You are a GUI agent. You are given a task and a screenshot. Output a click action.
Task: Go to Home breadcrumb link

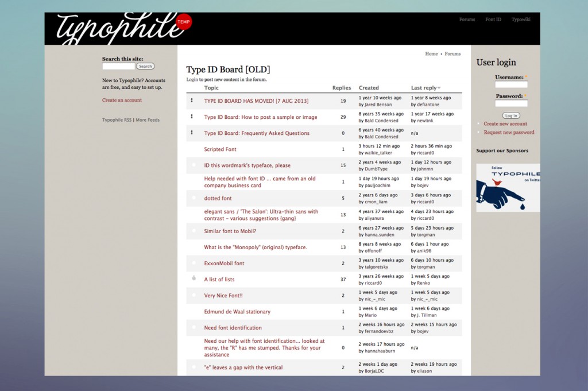(x=431, y=54)
